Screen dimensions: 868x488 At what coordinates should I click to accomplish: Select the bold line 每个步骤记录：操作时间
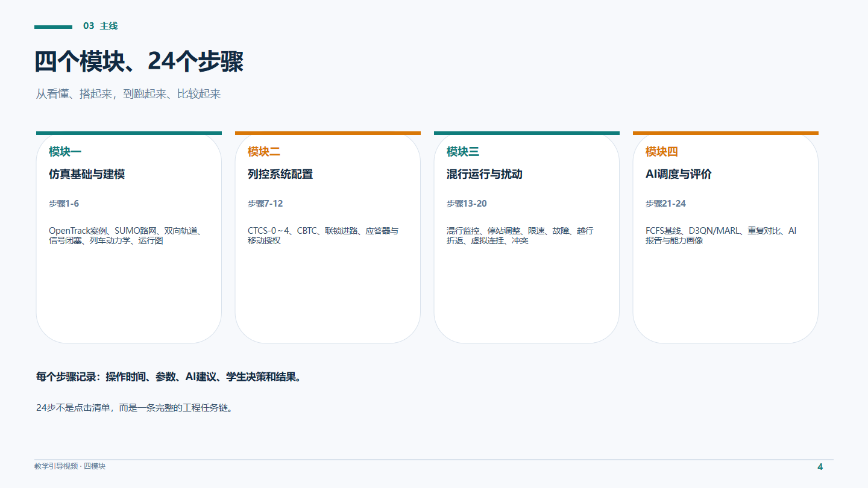click(169, 377)
